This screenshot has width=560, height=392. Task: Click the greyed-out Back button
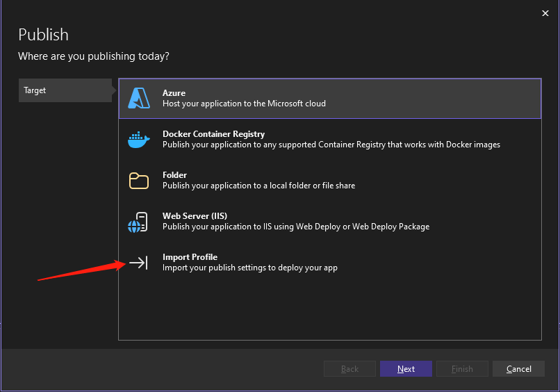pyautogui.click(x=349, y=369)
